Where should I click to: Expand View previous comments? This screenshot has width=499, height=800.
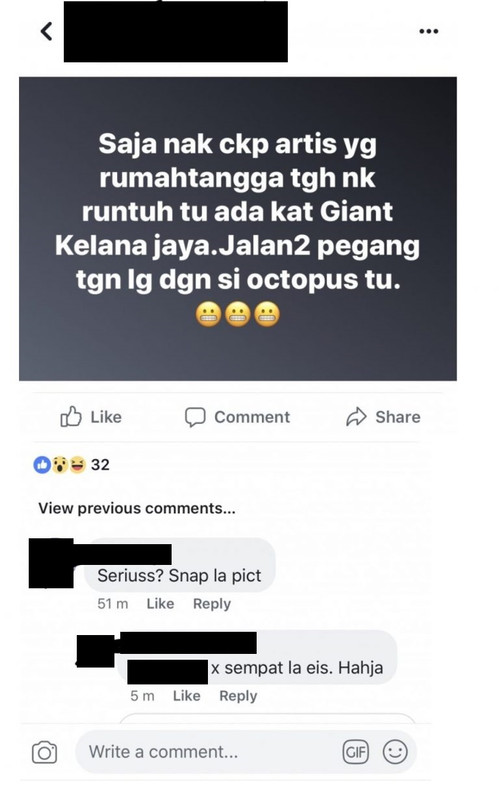pos(137,508)
